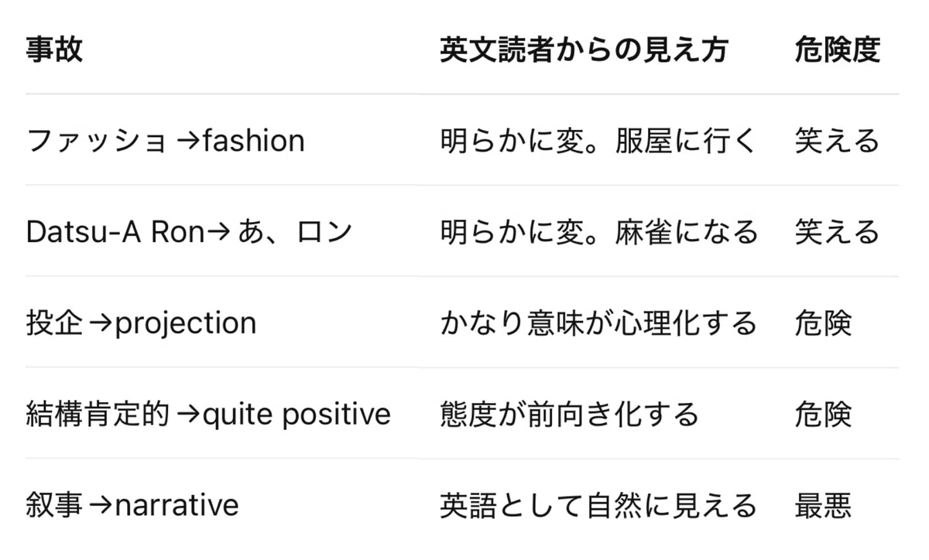Image resolution: width=929 pixels, height=560 pixels.
Task: Select the 投企 →projection cell
Action: coord(141,323)
